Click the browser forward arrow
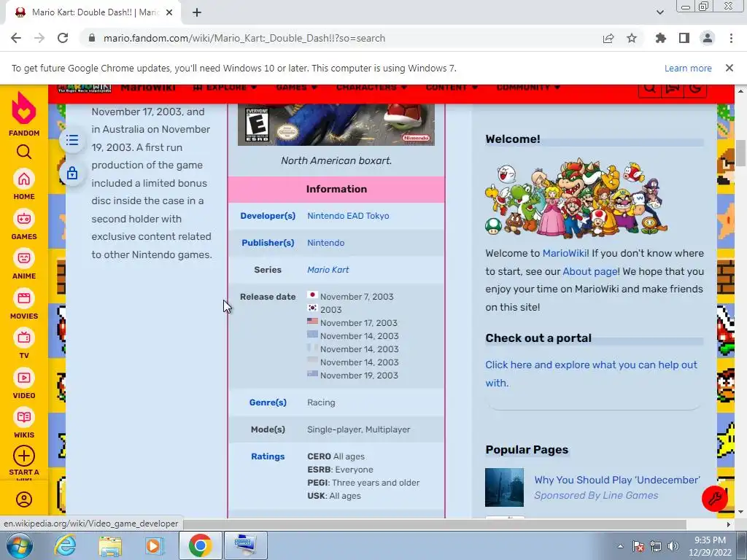Viewport: 747px width, 560px height. click(39, 38)
